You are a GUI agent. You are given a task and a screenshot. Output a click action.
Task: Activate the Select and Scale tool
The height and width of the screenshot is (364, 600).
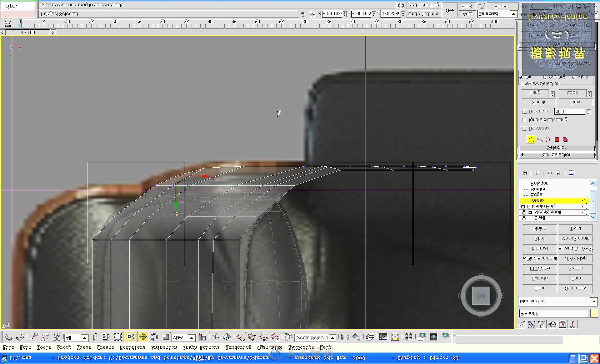[165, 337]
